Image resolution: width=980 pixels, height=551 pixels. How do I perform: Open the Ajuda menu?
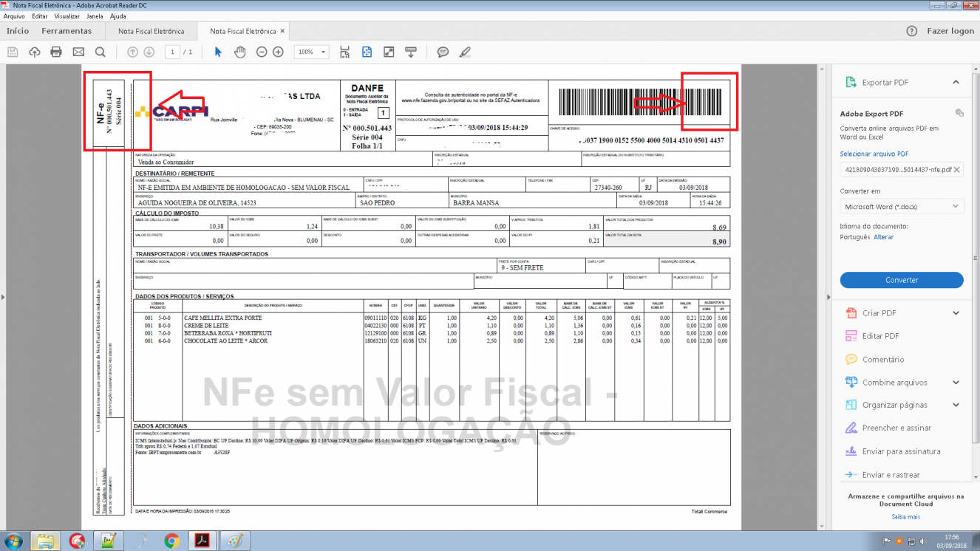click(118, 16)
